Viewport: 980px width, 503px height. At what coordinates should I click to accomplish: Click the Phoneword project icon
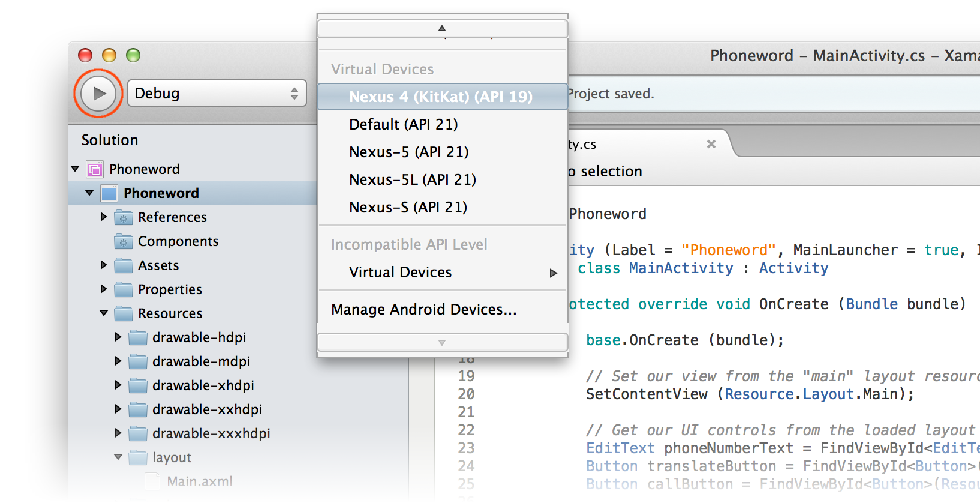(109, 193)
